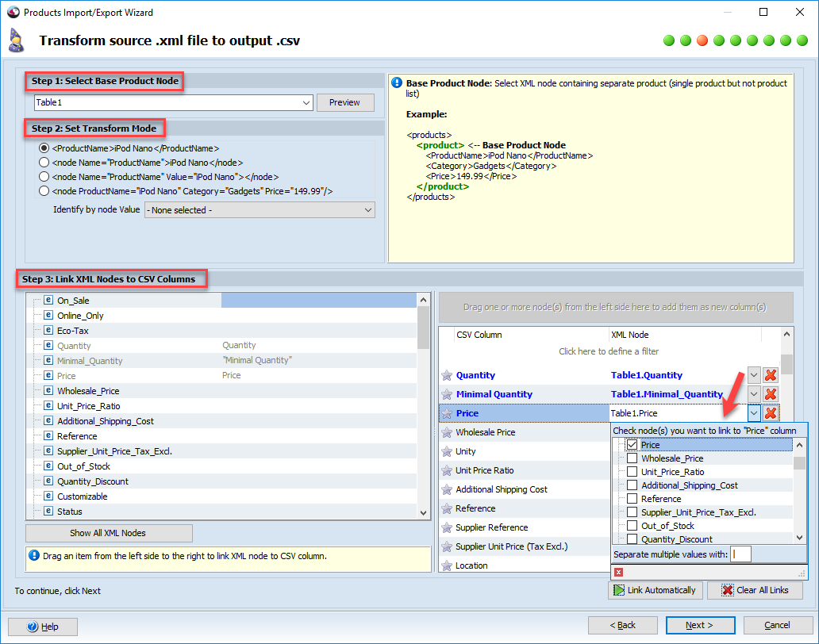Click the wizard icon below the title bar
The image size is (819, 644).
click(18, 38)
